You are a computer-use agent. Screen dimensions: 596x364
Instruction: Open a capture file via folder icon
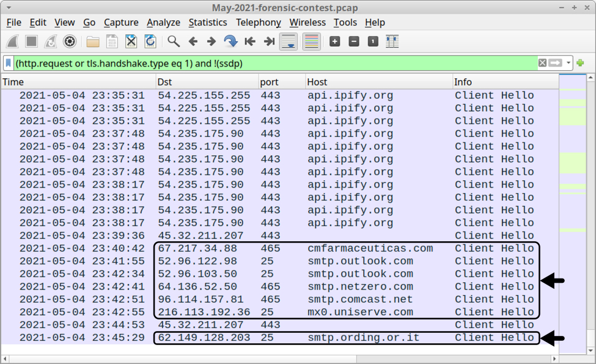[93, 42]
